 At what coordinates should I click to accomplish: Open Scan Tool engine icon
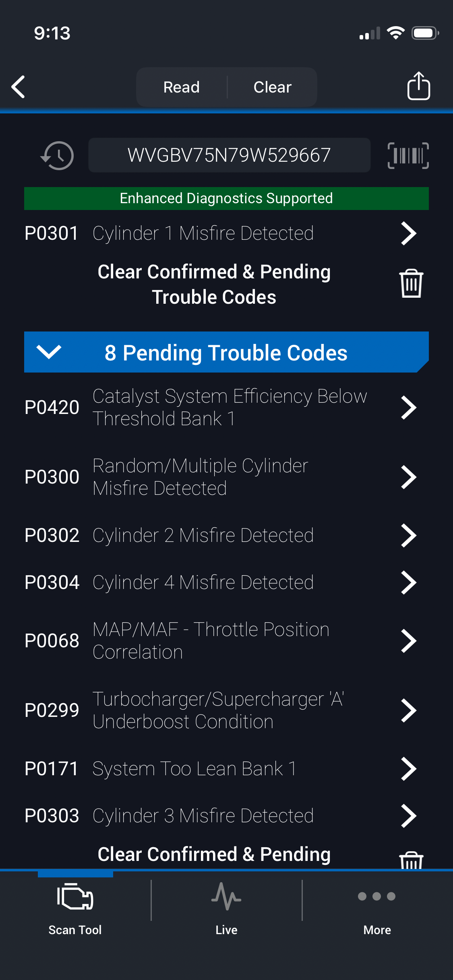pos(75,897)
